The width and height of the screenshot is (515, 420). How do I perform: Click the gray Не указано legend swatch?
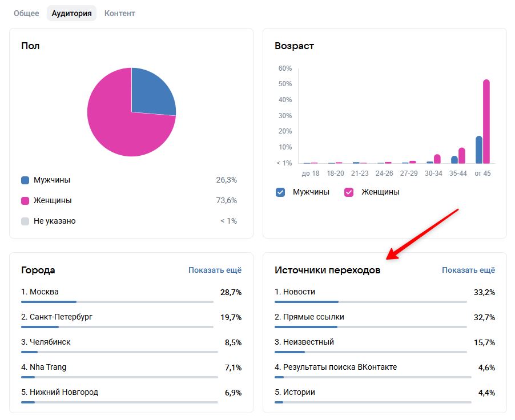pyautogui.click(x=25, y=221)
